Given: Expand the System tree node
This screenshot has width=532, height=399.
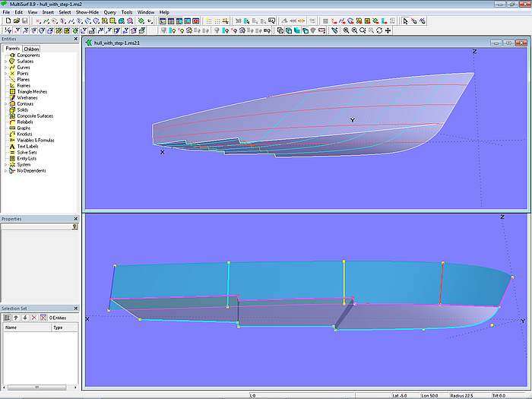Looking at the screenshot, I should 5,165.
